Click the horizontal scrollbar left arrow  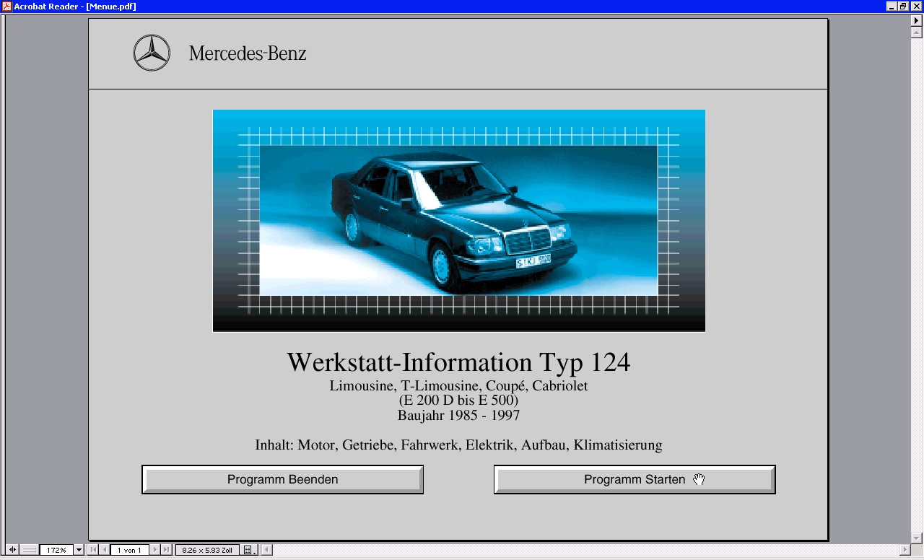[x=267, y=550]
